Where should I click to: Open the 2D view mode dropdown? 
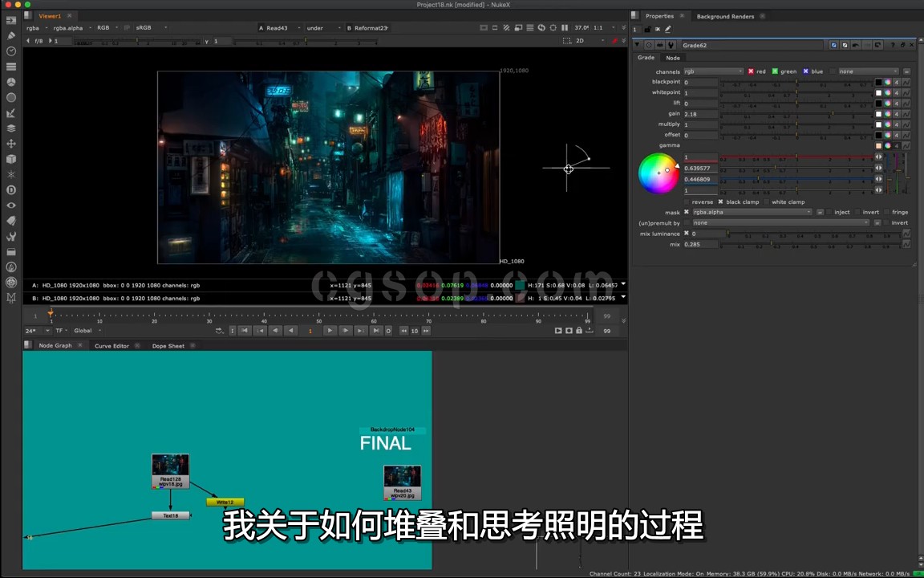click(590, 41)
